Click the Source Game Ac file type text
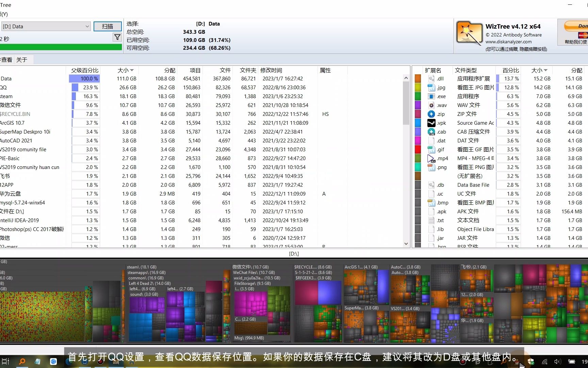This screenshot has height=368, width=588. 475,123
